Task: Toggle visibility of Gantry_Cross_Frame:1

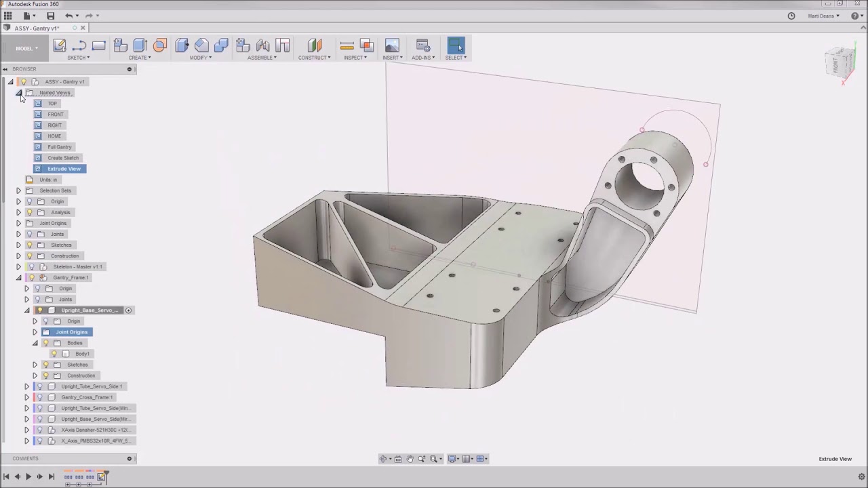Action: 39,397
